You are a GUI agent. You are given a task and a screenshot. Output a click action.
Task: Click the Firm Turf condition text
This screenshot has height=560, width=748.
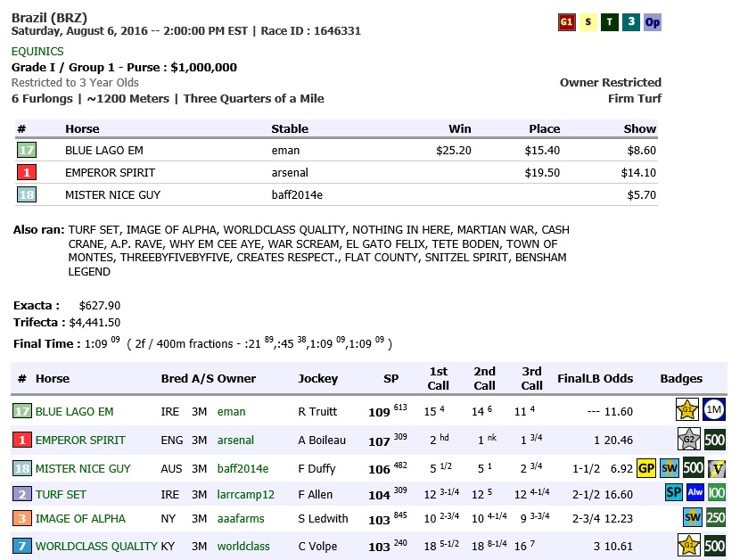635,99
